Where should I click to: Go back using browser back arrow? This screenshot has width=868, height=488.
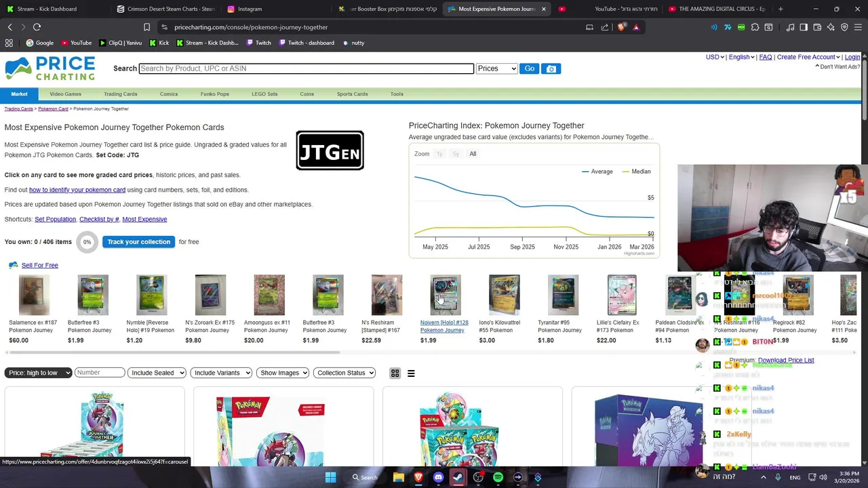click(x=10, y=27)
